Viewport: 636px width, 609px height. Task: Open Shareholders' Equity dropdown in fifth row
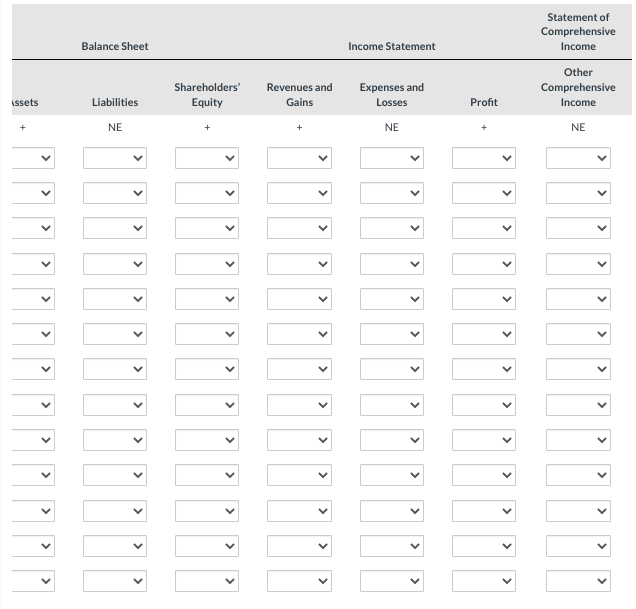coord(207,299)
